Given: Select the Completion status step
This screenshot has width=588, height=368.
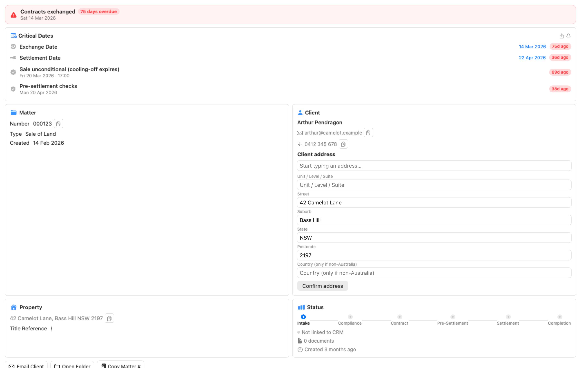Looking at the screenshot, I should coord(559,320).
